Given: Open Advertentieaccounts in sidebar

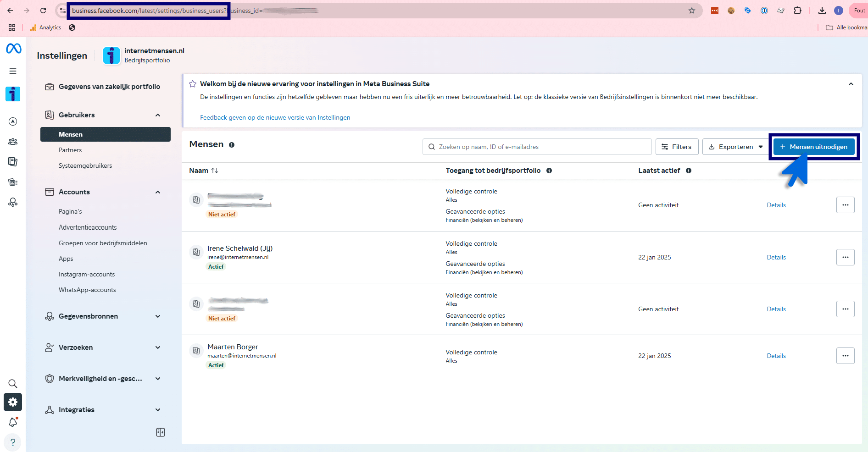Looking at the screenshot, I should click(x=88, y=227).
